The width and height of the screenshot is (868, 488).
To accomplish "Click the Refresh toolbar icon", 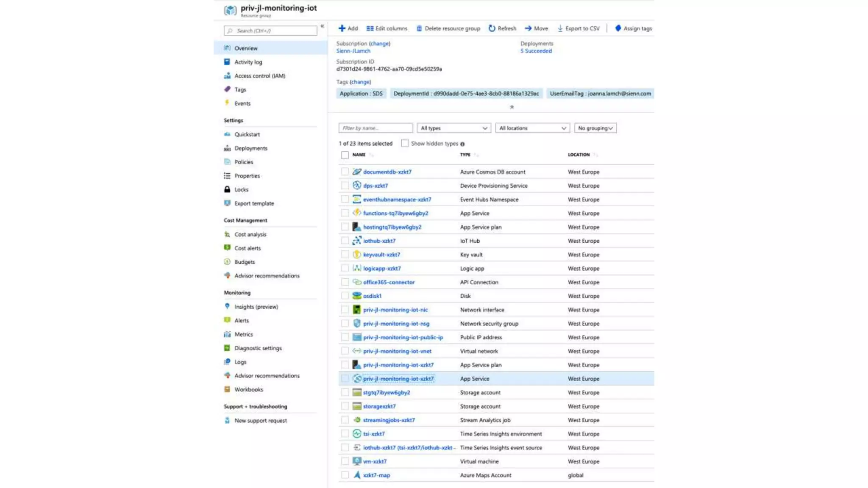I will [x=492, y=28].
